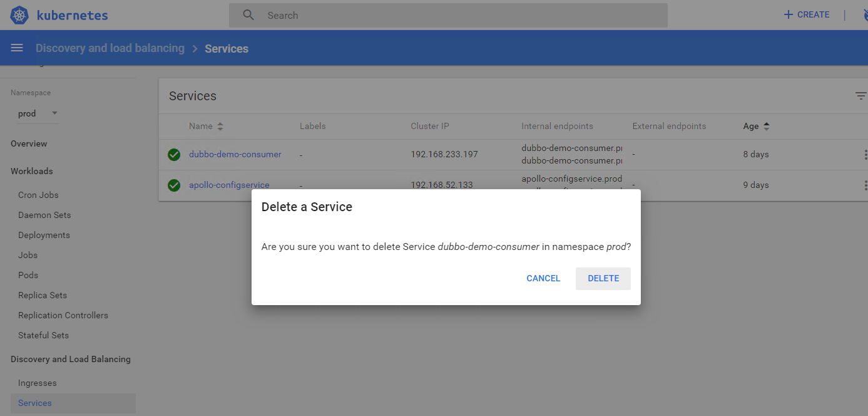Confirm deletion with DELETE button

(603, 279)
